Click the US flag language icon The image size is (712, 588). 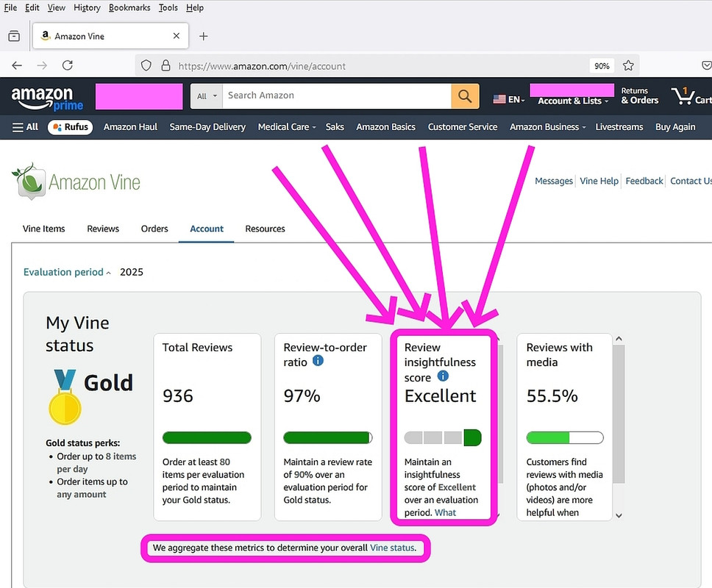pyautogui.click(x=499, y=99)
